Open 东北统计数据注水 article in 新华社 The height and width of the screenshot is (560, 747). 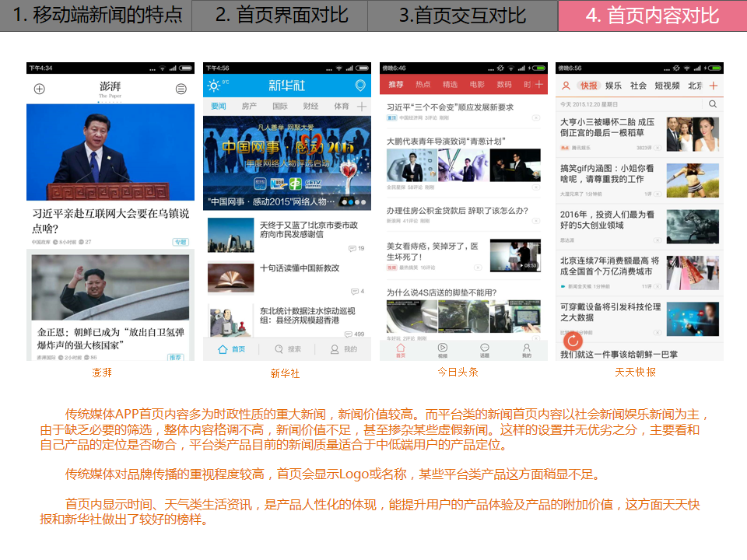click(287, 320)
